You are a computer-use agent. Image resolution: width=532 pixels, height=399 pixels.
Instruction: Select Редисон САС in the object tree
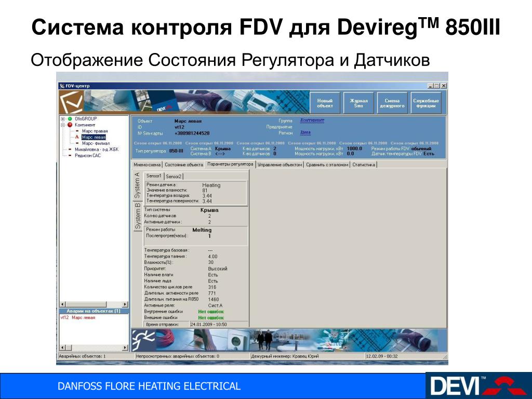pyautogui.click(x=88, y=155)
